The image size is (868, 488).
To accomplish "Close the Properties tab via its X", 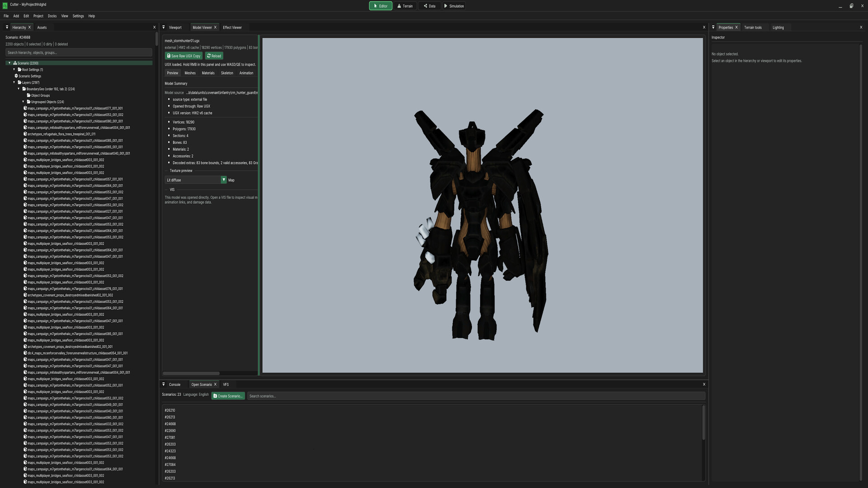I will point(736,28).
